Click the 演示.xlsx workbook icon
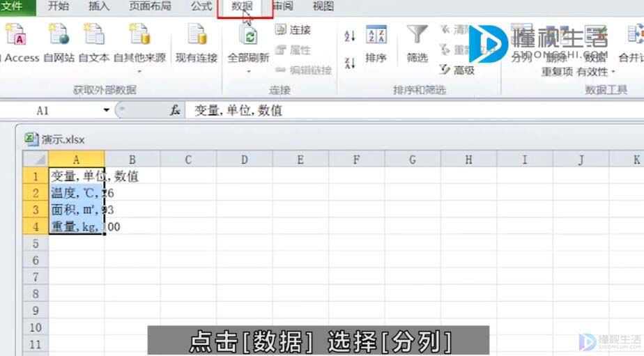Image resolution: width=644 pixels, height=356 pixels. tap(31, 139)
